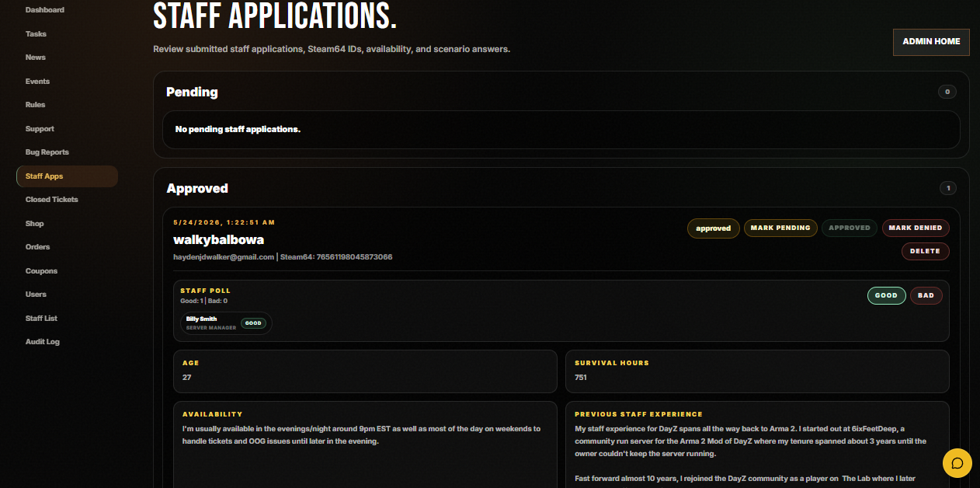Select the applicant name walkybalbowa
Screen dimensions: 980x488
click(x=218, y=240)
